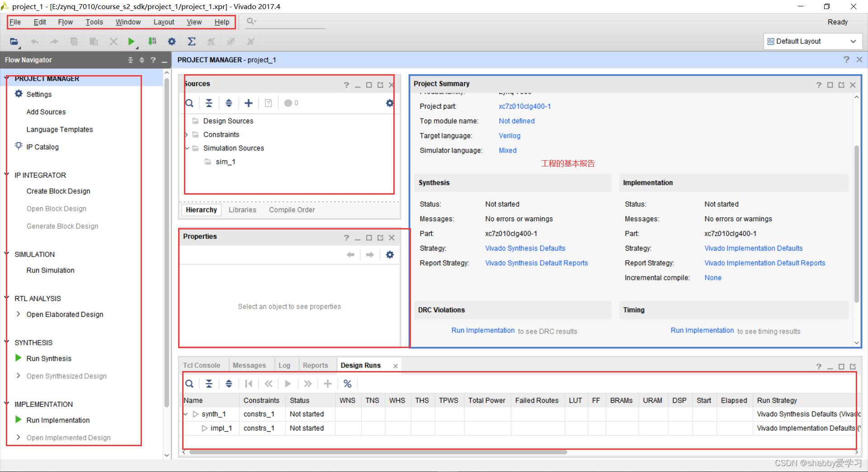This screenshot has width=868, height=472.
Task: Expand Constraints tree node in Sources
Action: (186, 134)
